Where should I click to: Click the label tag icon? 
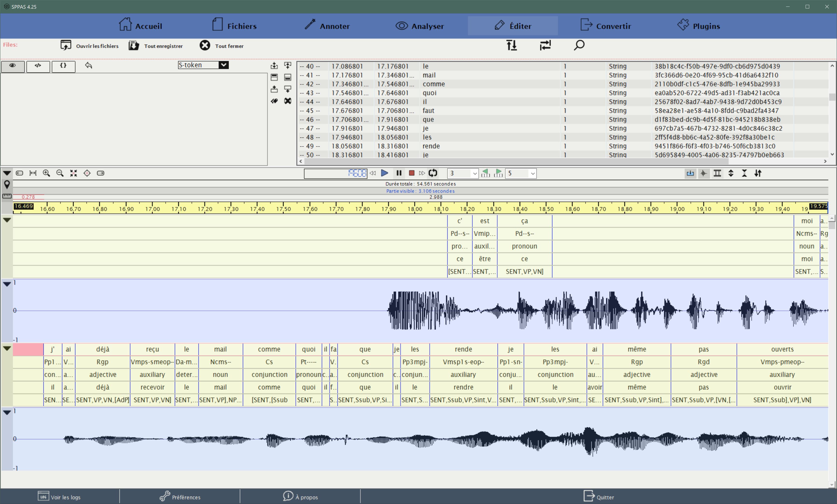click(x=274, y=101)
